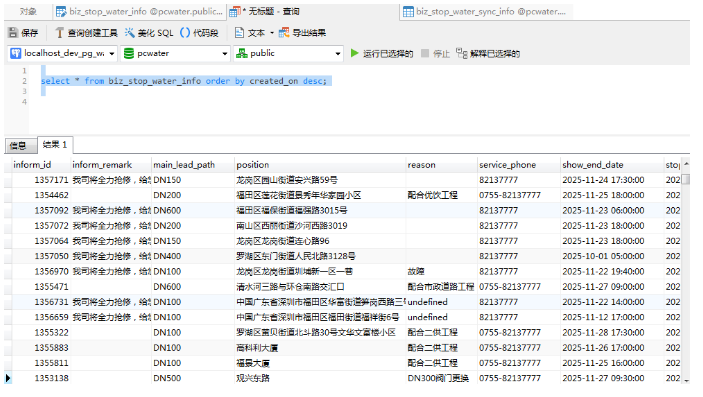Select position cell 观兴东路
The height and width of the screenshot is (397, 703).
click(x=320, y=378)
